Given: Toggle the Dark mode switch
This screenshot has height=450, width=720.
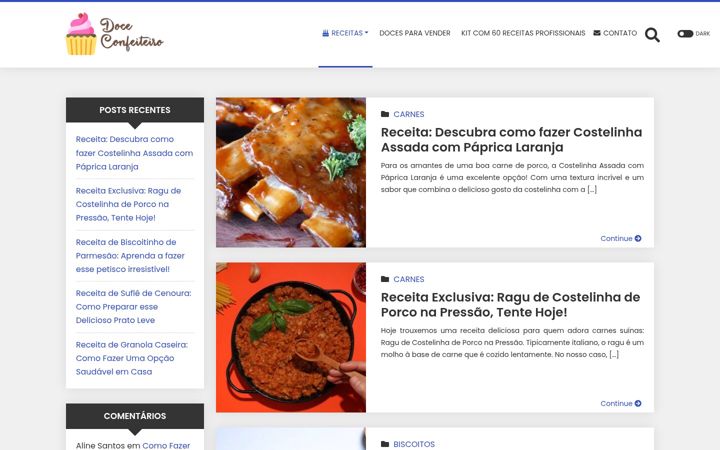Looking at the screenshot, I should 685,34.
